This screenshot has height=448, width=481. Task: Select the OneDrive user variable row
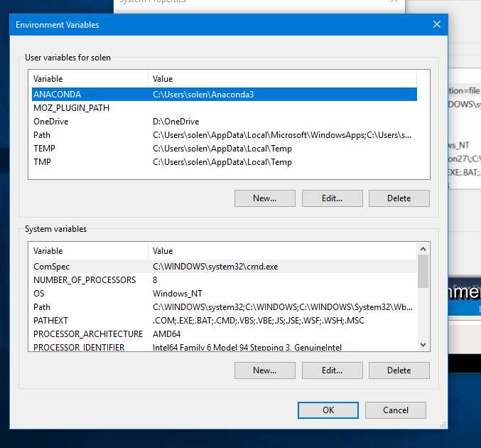225,122
